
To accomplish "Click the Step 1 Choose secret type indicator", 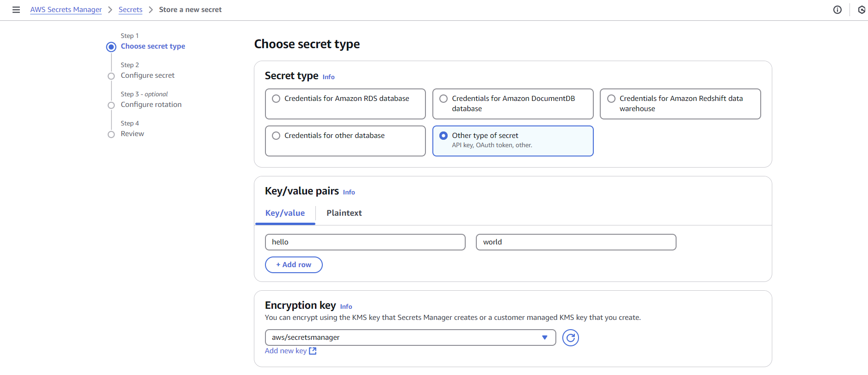I will [x=111, y=47].
